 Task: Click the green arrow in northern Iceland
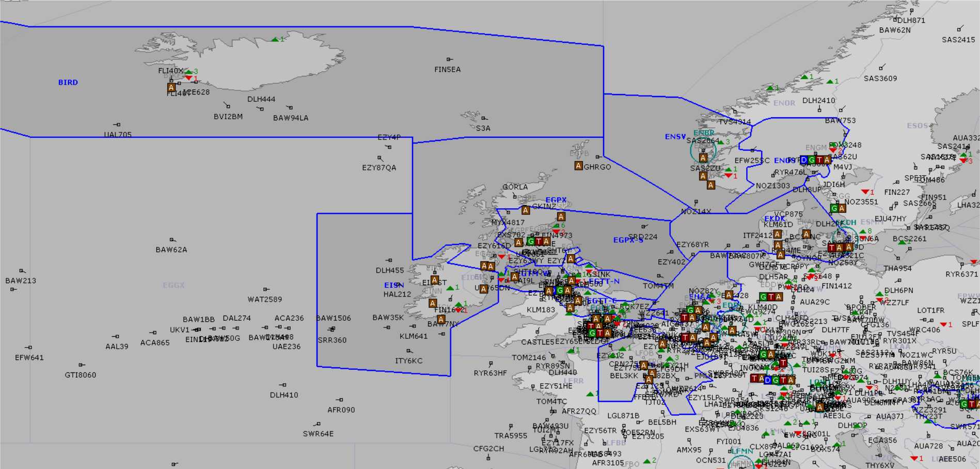275,39
